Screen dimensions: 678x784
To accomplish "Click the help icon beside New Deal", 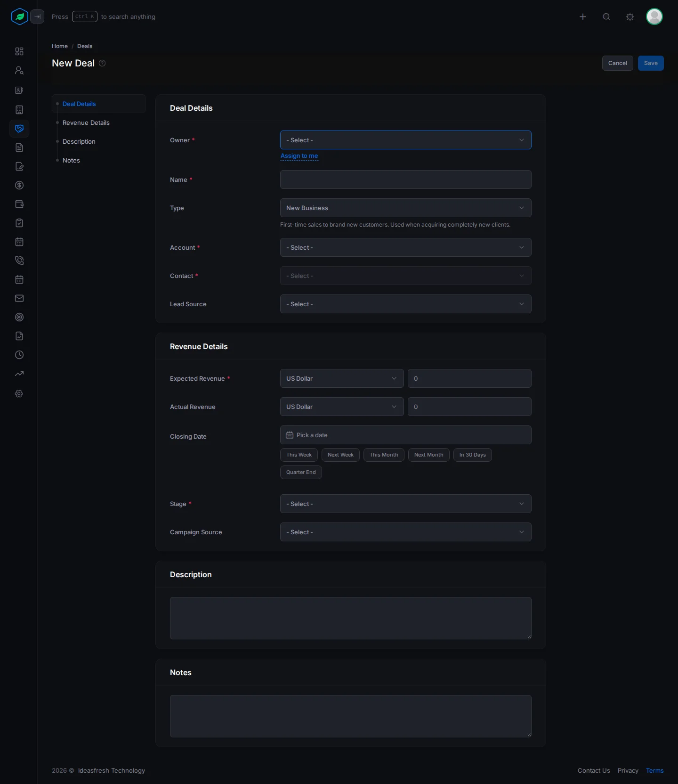I will (x=102, y=63).
